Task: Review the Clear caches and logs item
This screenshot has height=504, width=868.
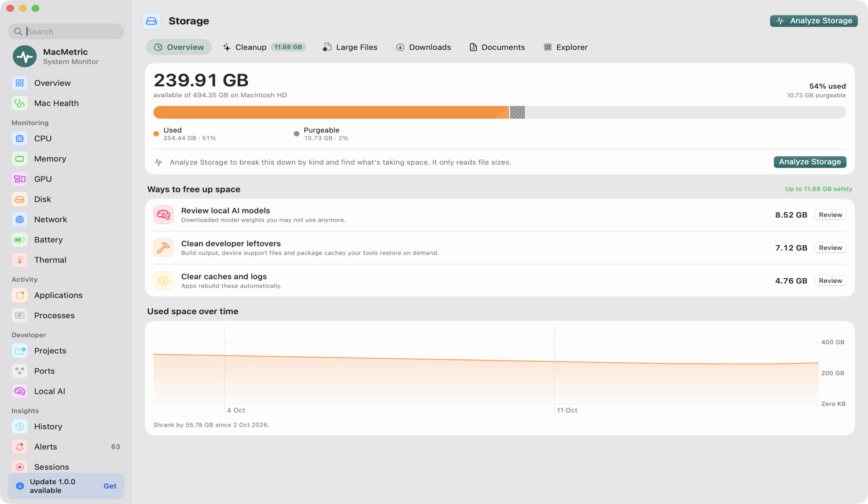Action: 830,281
